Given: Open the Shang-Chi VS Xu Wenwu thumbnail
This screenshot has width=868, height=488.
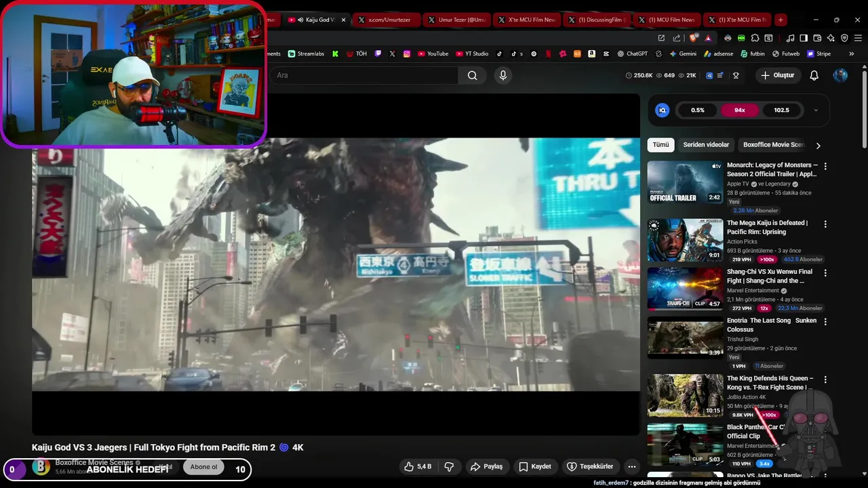Looking at the screenshot, I should pos(685,288).
